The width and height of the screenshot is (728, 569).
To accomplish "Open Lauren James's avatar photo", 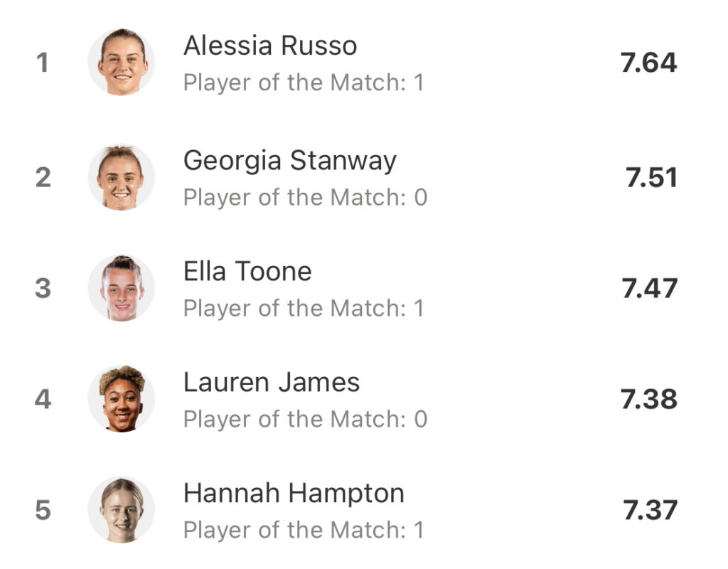I will coord(121,398).
